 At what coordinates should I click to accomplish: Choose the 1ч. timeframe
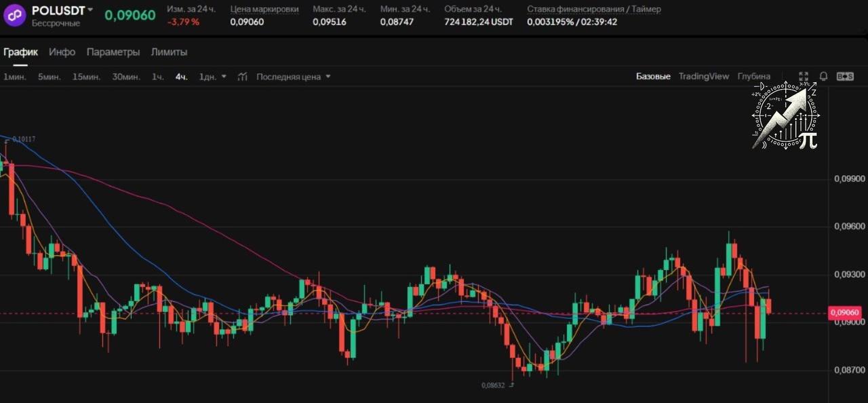point(158,77)
